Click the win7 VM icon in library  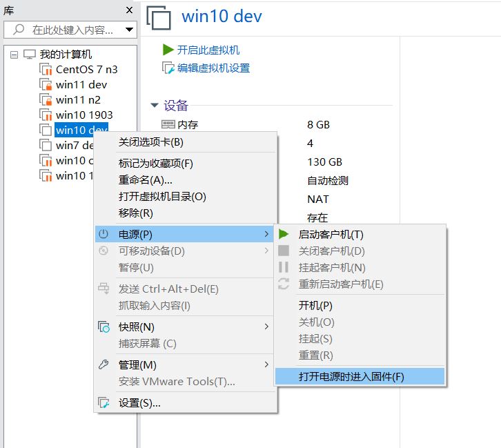point(46,145)
